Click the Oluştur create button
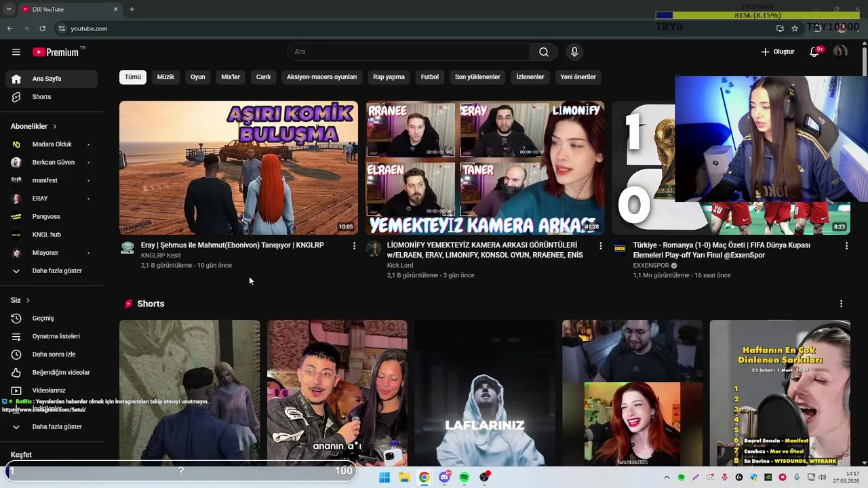Screen dimensions: 868x488 777,52
